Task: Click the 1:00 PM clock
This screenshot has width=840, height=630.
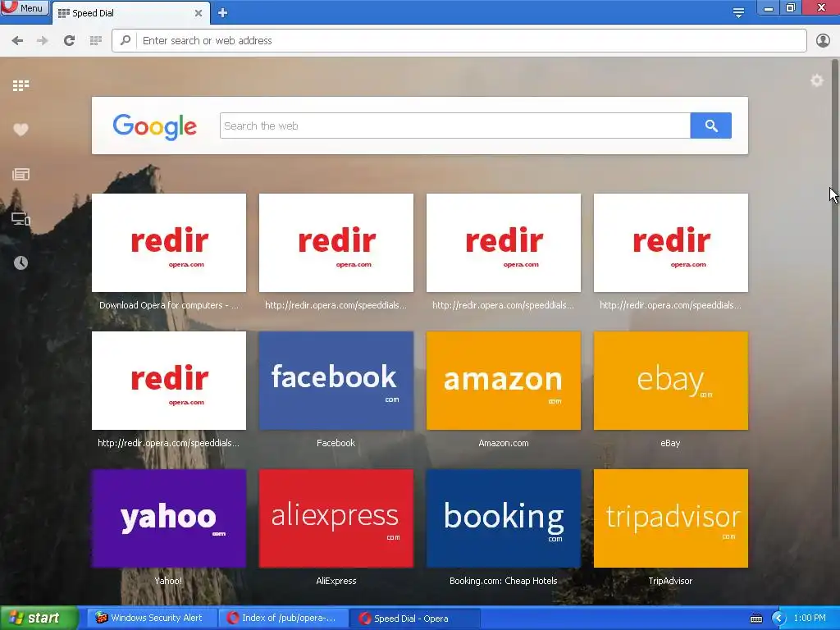Action: (x=810, y=618)
